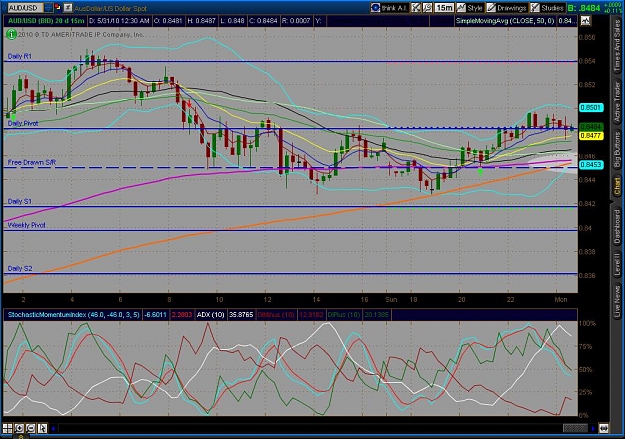Click the symbol actions icon beside AusDollar title
Image resolution: width=625 pixels, height=439 pixels.
pos(68,8)
